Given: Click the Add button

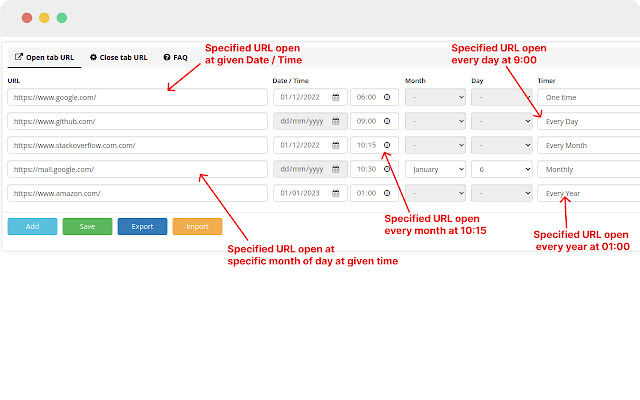Looking at the screenshot, I should pos(32,227).
